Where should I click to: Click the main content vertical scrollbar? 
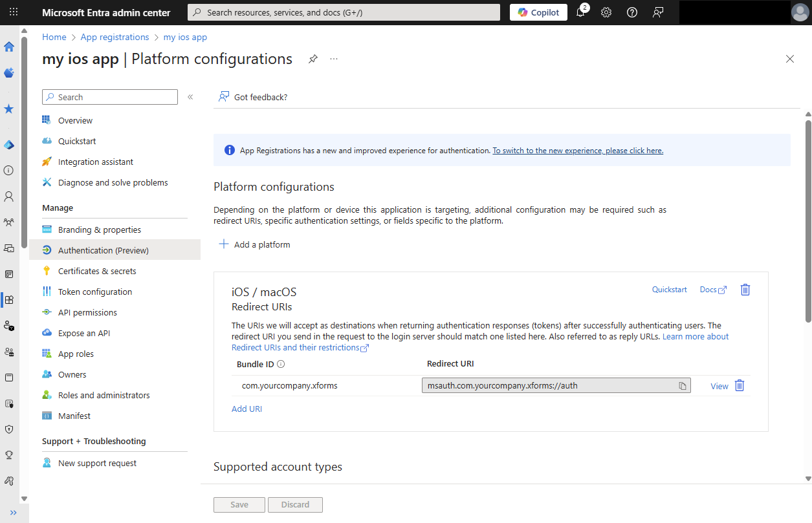808,220
